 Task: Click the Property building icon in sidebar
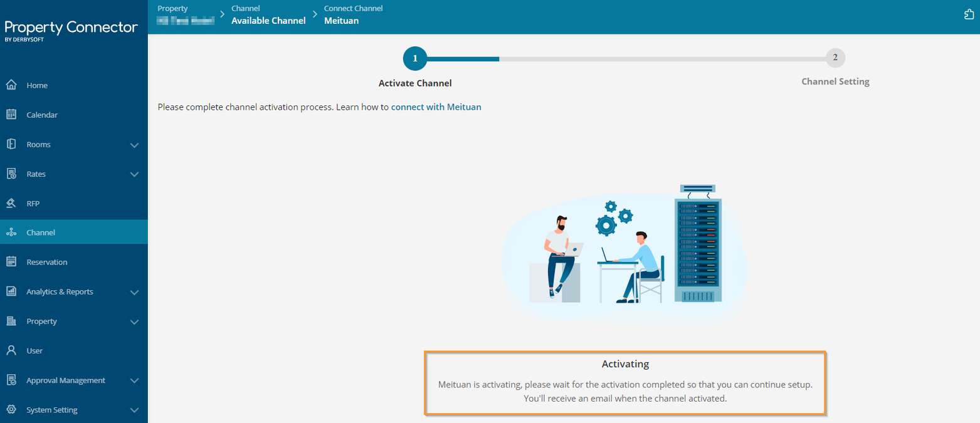pos(11,321)
